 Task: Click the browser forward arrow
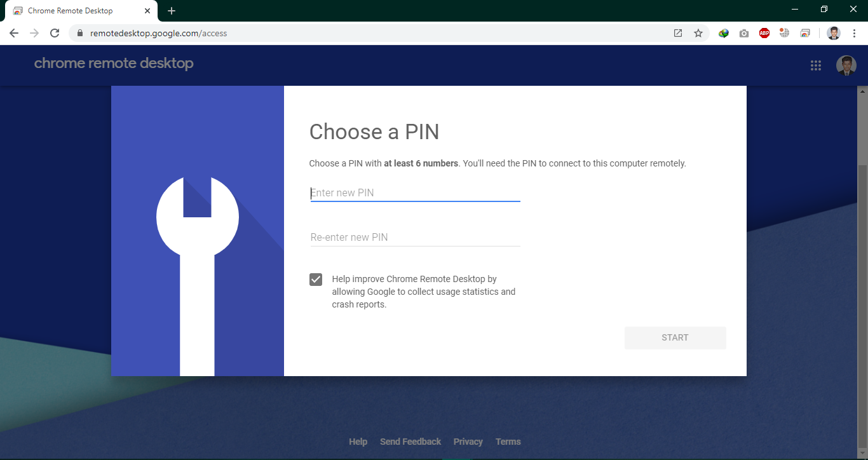point(34,33)
